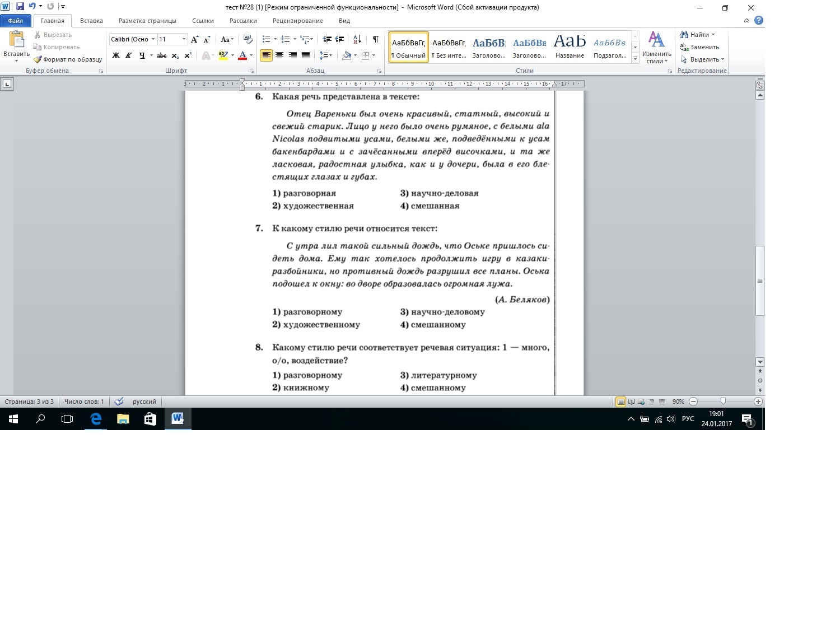840x630 pixels.
Task: Increase font size with grow font icon
Action: click(x=195, y=39)
